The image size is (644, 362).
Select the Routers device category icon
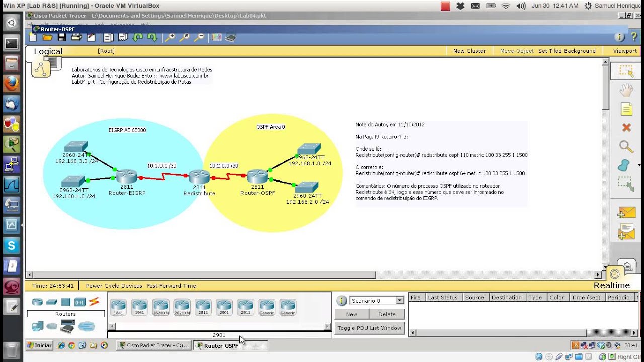tap(37, 302)
